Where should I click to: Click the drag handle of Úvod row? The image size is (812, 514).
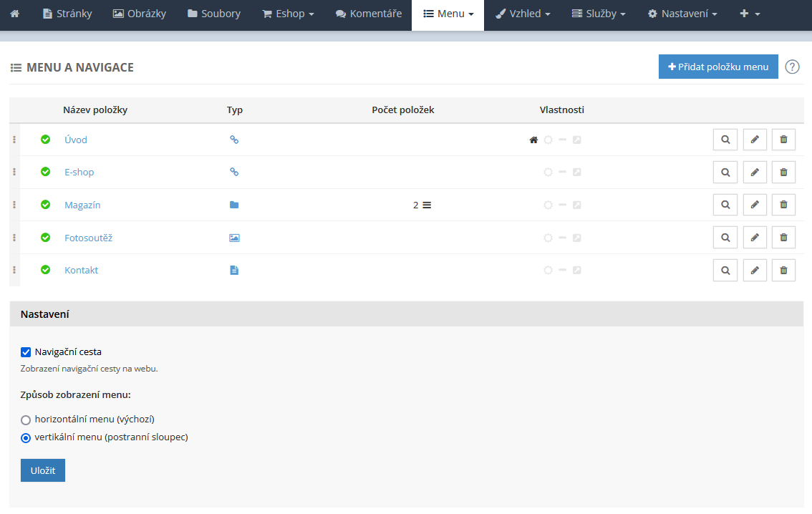(14, 140)
